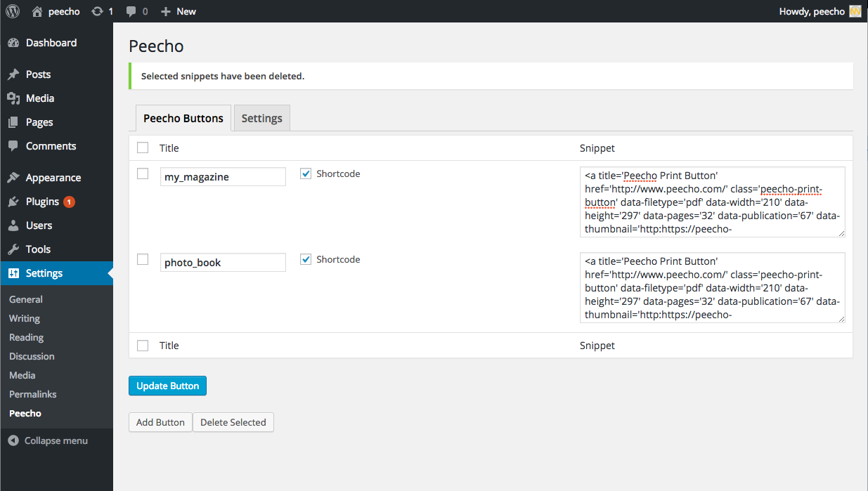This screenshot has height=491, width=868.
Task: Click the Add Button button
Action: click(x=160, y=422)
